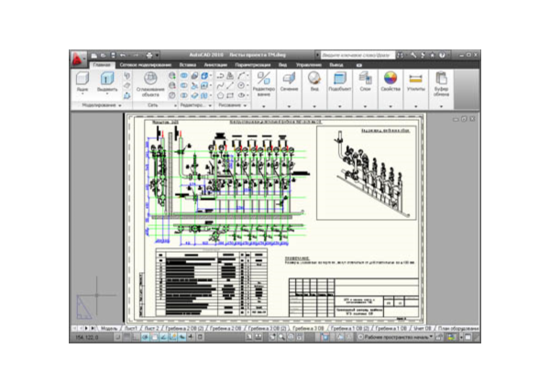The image size is (550, 392).
Task: Open the Лист1 layout tab
Action: point(131,329)
